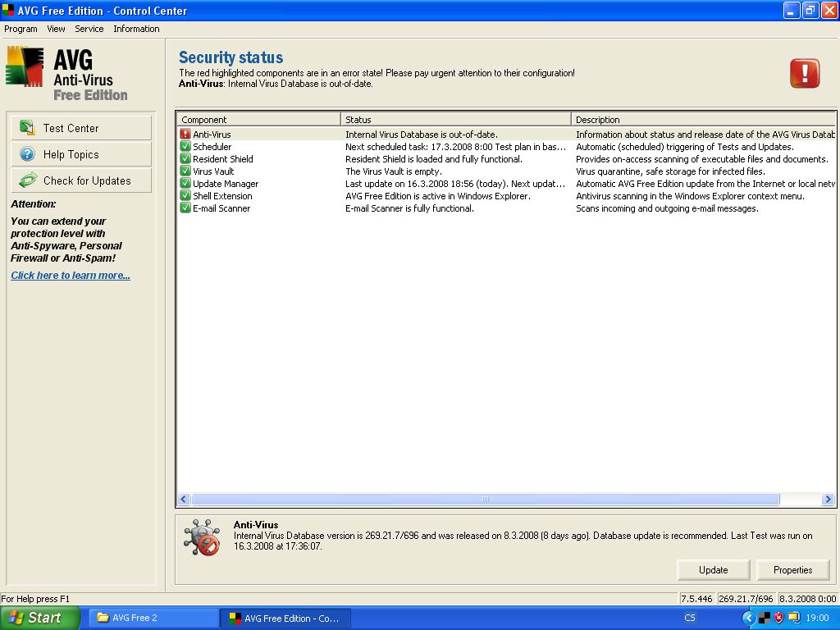Screen dimensions: 840x630
Task: Open the Information menu
Action: coord(136,29)
